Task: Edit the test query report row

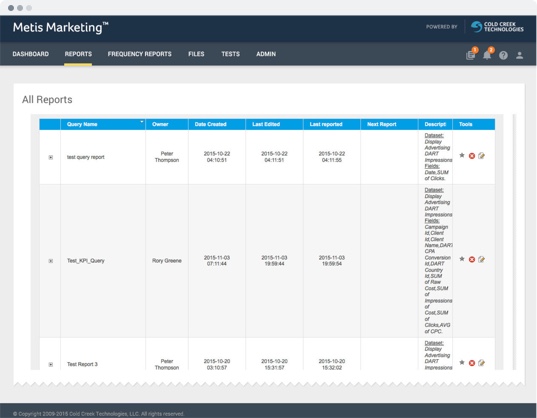Action: 481,156
